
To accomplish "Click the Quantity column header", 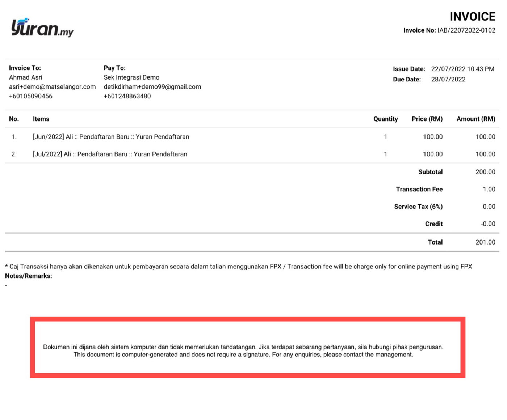I will click(x=386, y=119).
